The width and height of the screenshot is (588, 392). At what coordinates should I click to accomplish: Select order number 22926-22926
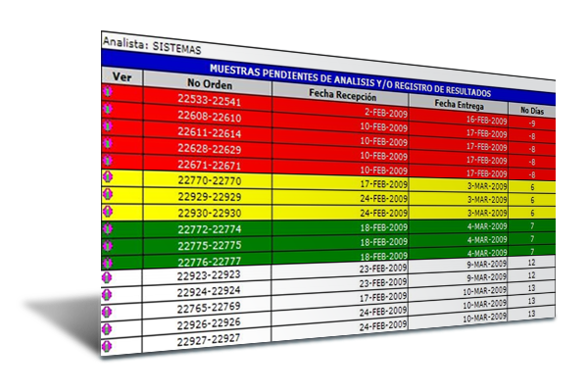click(x=209, y=323)
